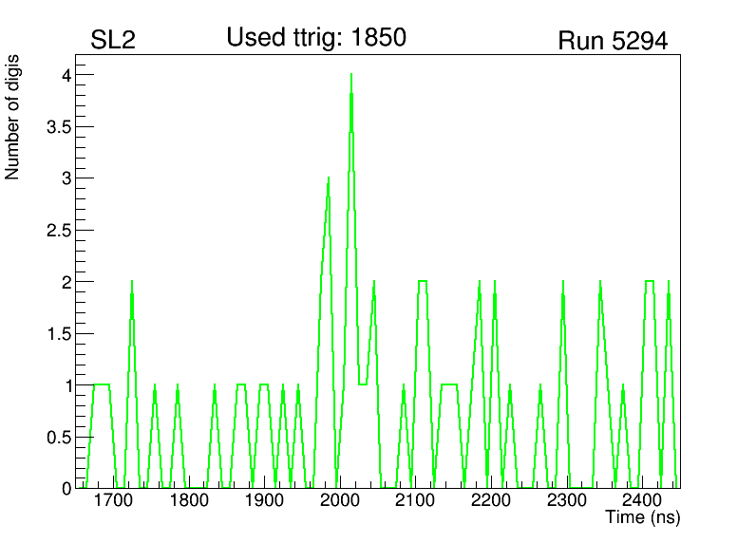The width and height of the screenshot is (756, 543).
Task: Click the SL2 label at top left
Action: (113, 41)
